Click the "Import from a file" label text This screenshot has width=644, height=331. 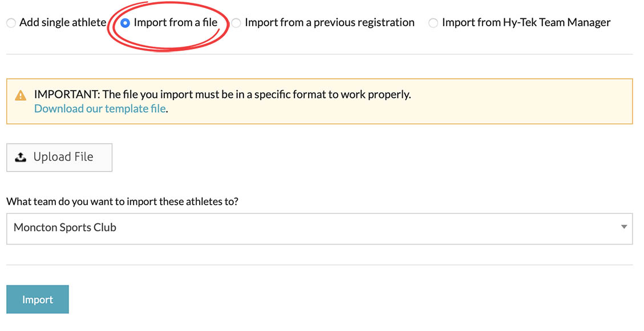coord(176,23)
